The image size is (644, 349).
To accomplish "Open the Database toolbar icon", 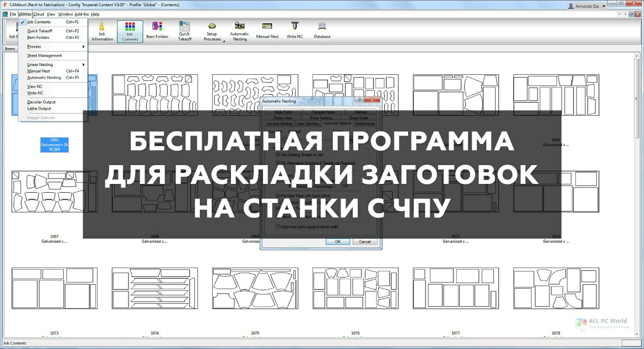I will tap(322, 31).
